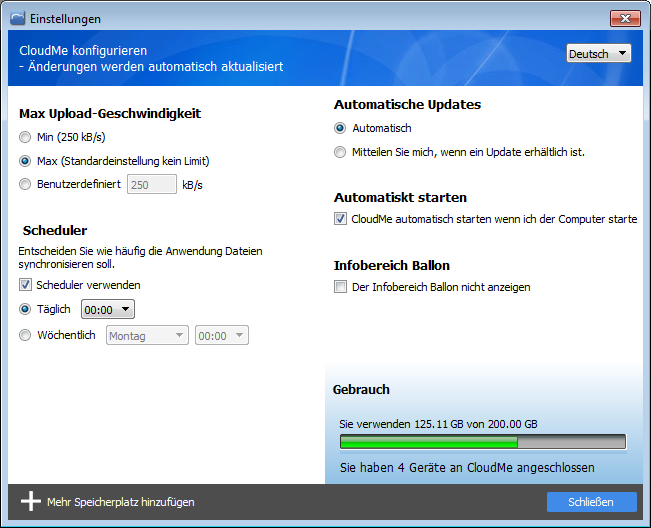This screenshot has height=528, width=651.
Task: Open the Täglich time dropdown
Action: point(107,311)
